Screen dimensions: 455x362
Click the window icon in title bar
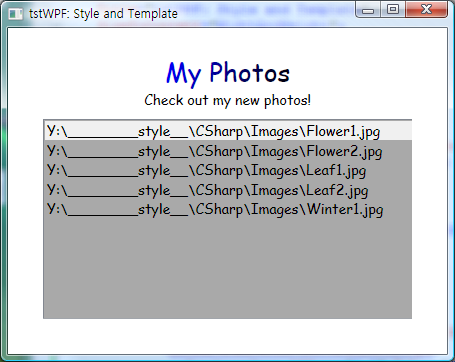tap(15, 14)
